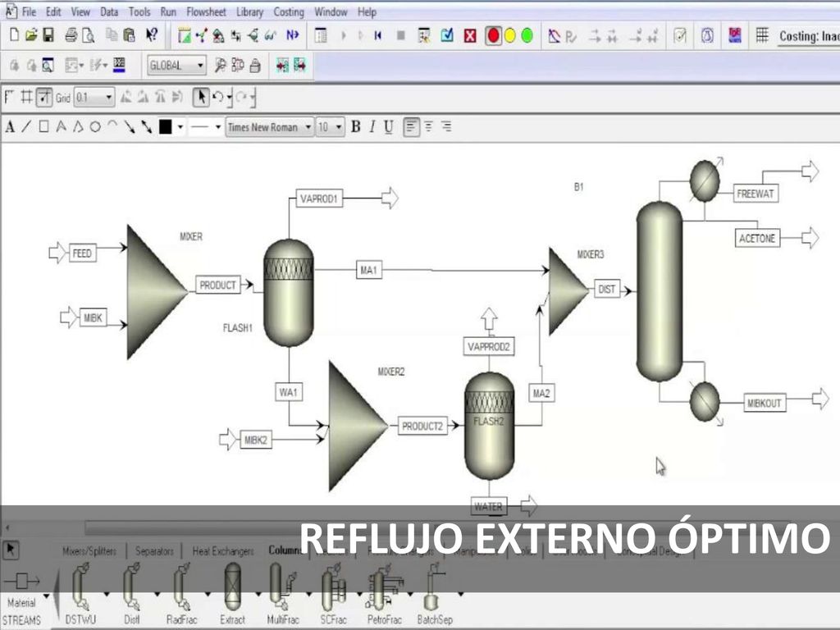Click the Undo arrow icon
This screenshot has width=840, height=630.
217,98
